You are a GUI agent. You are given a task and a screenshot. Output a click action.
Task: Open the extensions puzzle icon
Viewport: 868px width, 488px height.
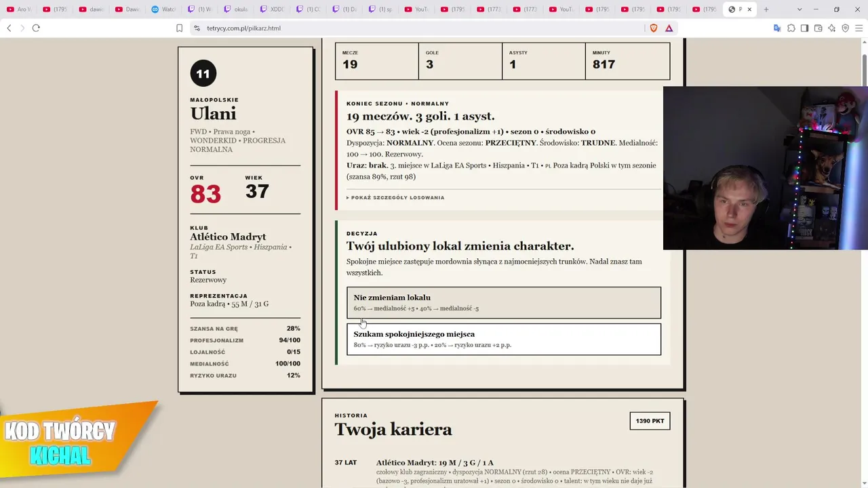click(x=791, y=28)
